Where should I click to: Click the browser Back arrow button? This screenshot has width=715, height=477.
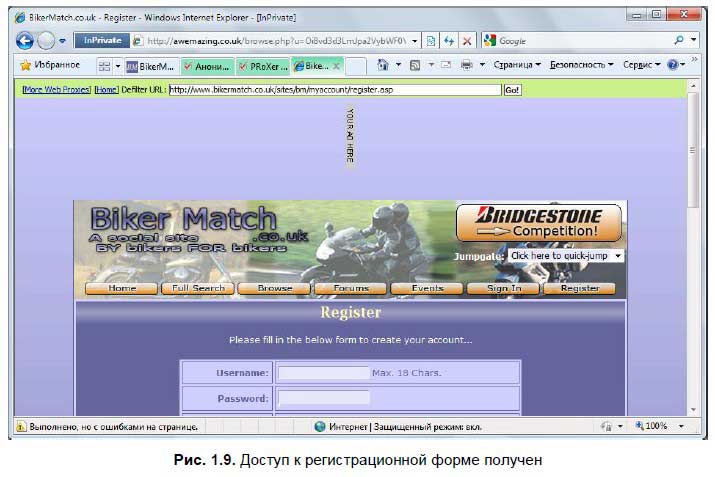pos(25,41)
